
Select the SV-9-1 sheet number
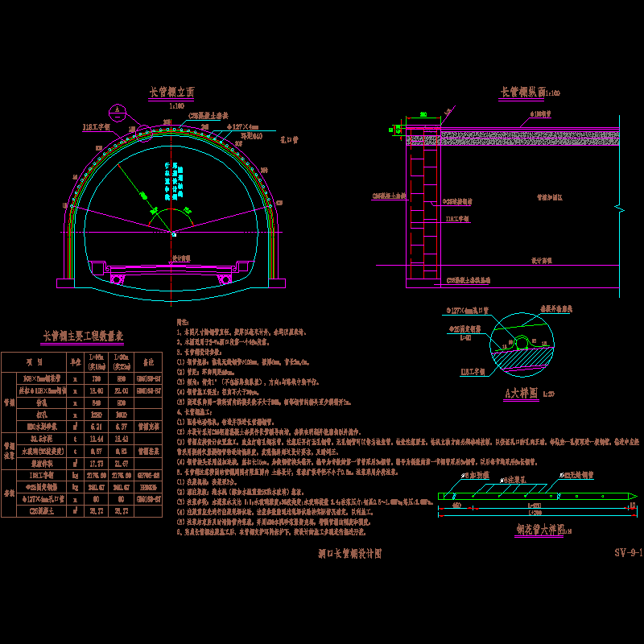click(628, 553)
